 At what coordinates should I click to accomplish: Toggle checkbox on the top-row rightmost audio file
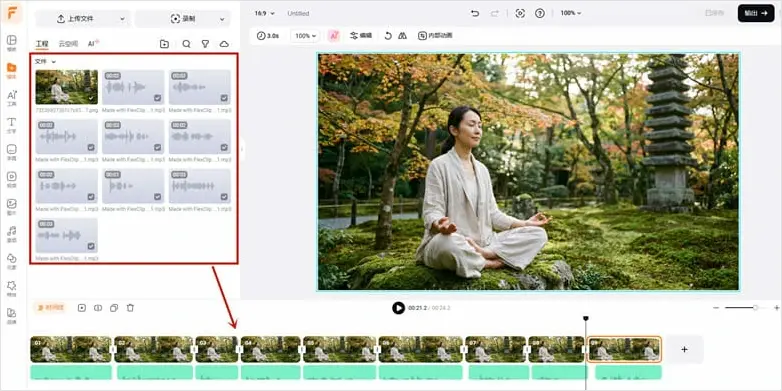pyautogui.click(x=224, y=98)
